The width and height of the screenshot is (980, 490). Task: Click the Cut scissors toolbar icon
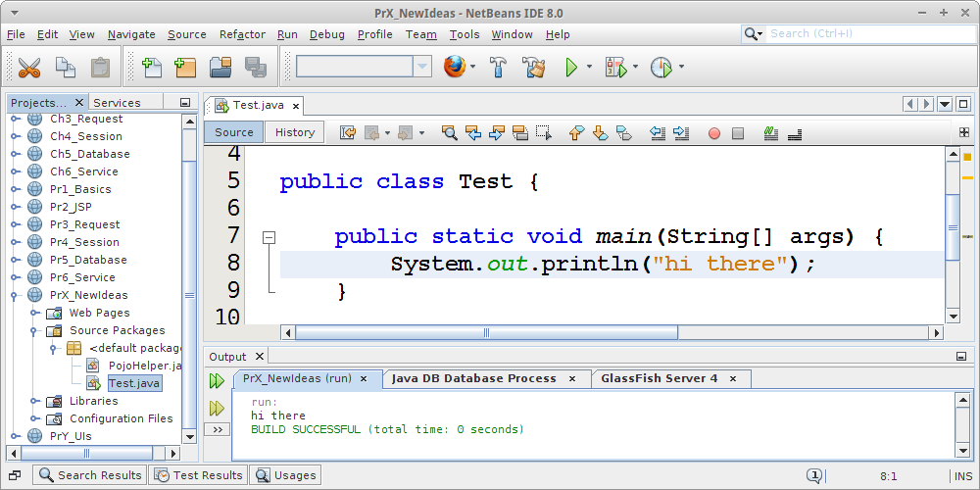point(28,67)
